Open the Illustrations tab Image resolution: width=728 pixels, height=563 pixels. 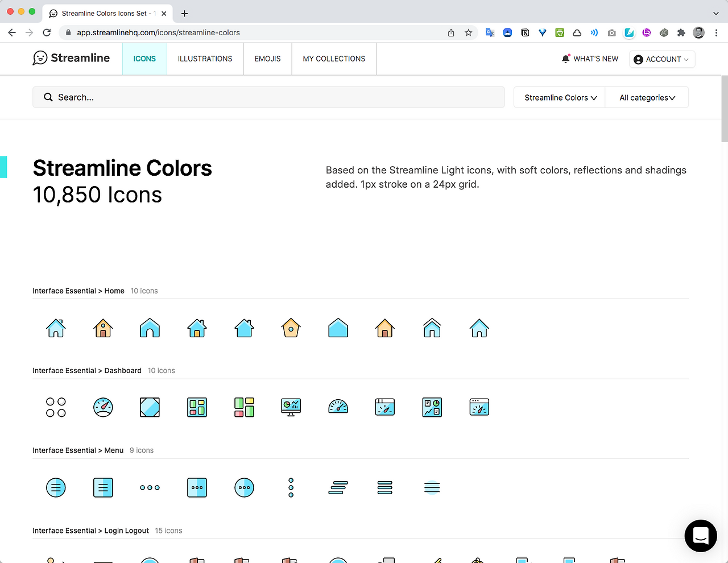coord(205,59)
